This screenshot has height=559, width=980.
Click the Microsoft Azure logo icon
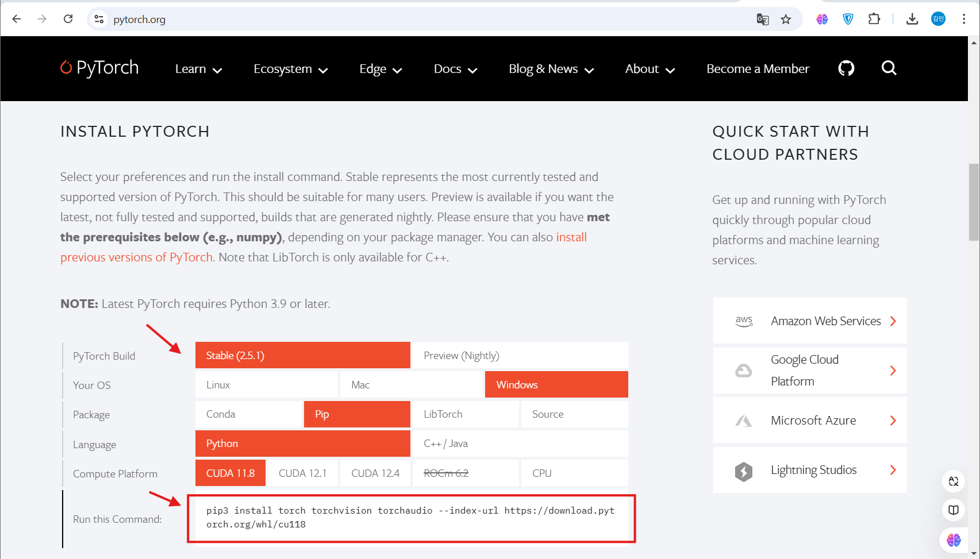click(744, 421)
